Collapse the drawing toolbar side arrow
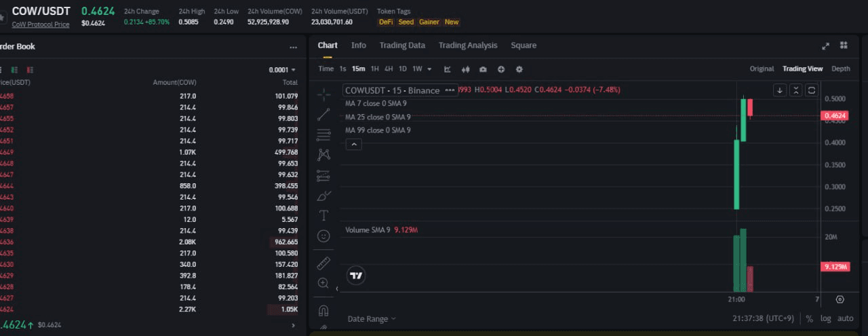Screen dimensions: 868x336 (x=337, y=288)
